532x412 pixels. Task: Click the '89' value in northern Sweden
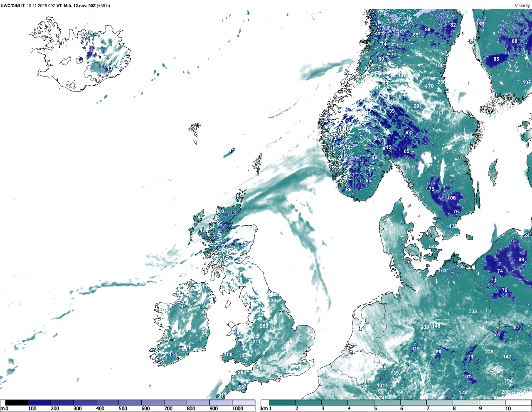[x=428, y=30]
